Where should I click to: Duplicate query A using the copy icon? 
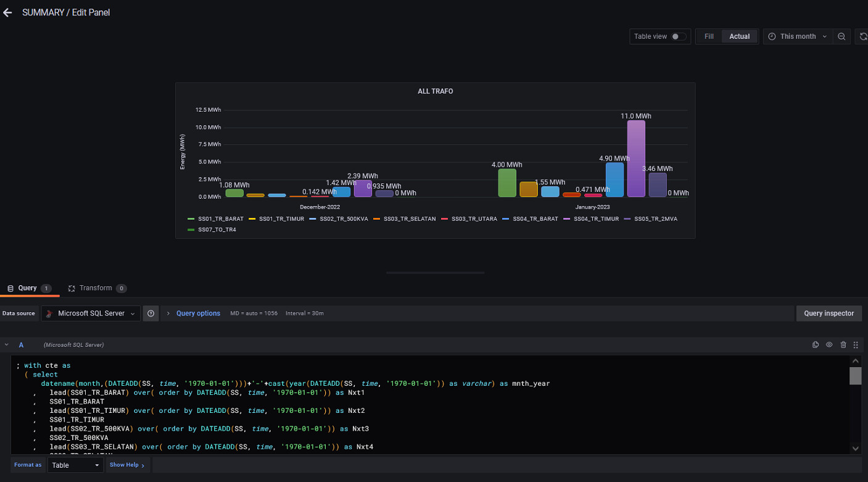pos(816,345)
